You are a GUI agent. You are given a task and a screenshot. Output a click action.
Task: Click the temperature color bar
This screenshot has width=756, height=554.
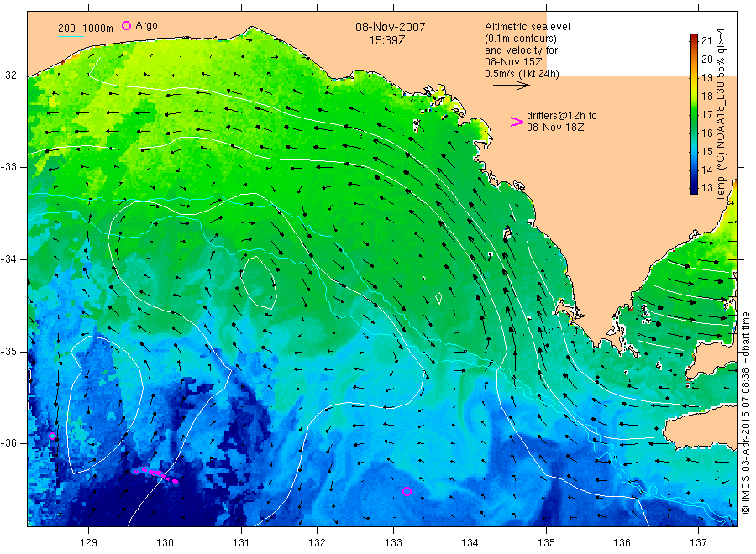tap(694, 114)
